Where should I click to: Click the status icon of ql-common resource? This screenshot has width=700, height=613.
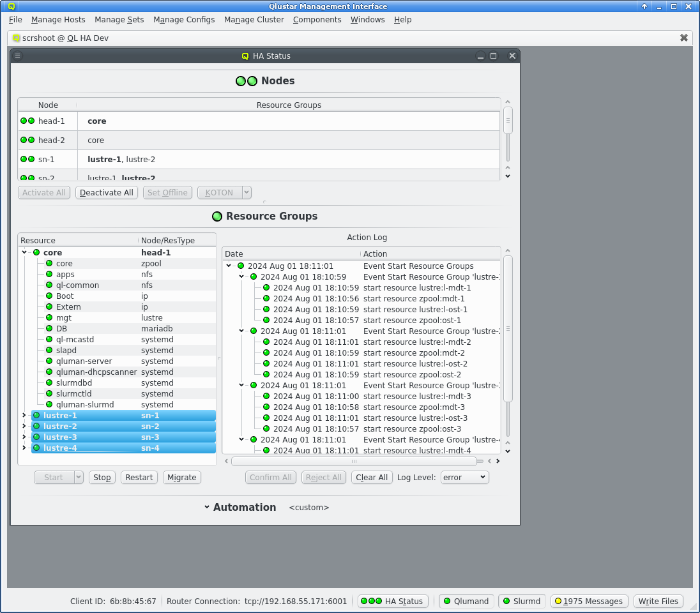tap(49, 285)
